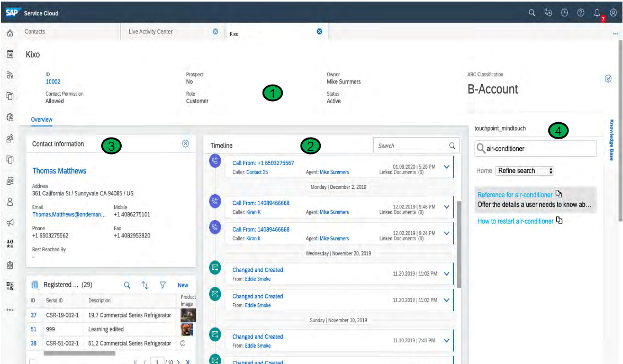Viewport: 623px width, 364px height.
Task: Open Call From: +1 6503275567 link
Action: click(263, 163)
